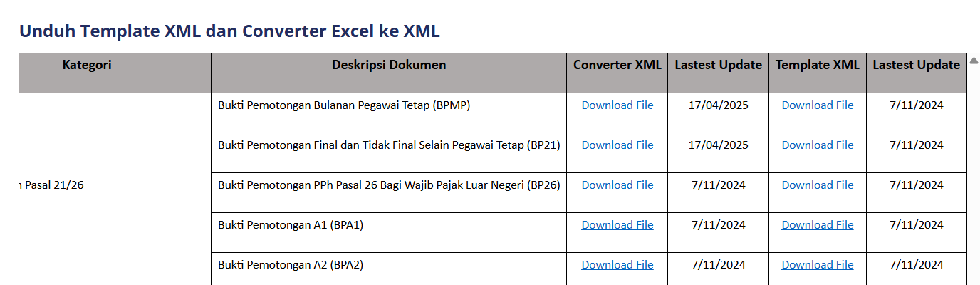Click the Converter XML column header
The width and height of the screenshot is (980, 285).
point(617,65)
